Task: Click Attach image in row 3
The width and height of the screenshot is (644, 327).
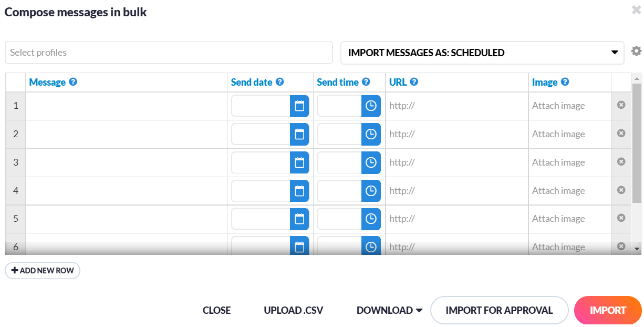Action: pos(558,162)
